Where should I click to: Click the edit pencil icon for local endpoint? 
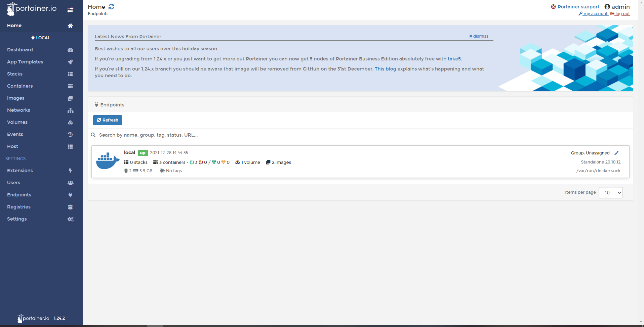(616, 153)
